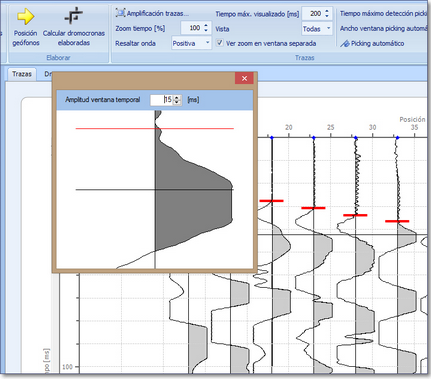The image size is (431, 379).
Task: Select red picking marker at position 30
Action: coord(355,215)
